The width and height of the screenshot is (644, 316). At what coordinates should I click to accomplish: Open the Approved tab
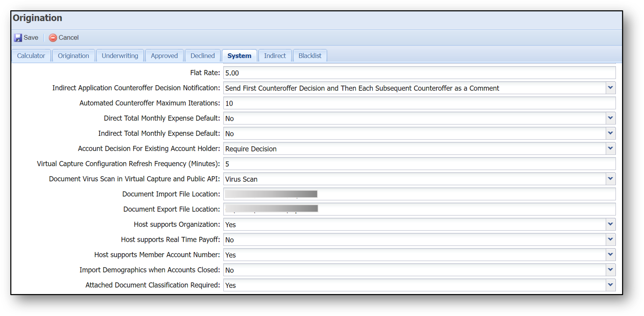point(164,55)
